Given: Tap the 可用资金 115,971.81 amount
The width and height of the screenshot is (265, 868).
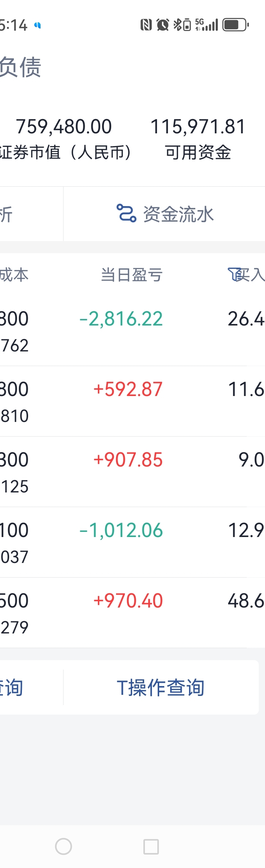Looking at the screenshot, I should pos(198,127).
